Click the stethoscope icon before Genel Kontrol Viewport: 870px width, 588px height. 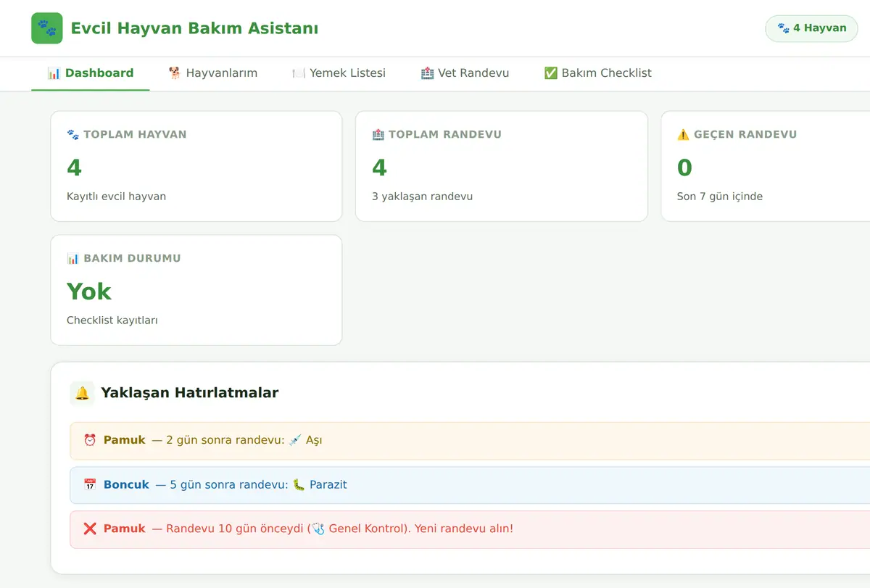(318, 529)
